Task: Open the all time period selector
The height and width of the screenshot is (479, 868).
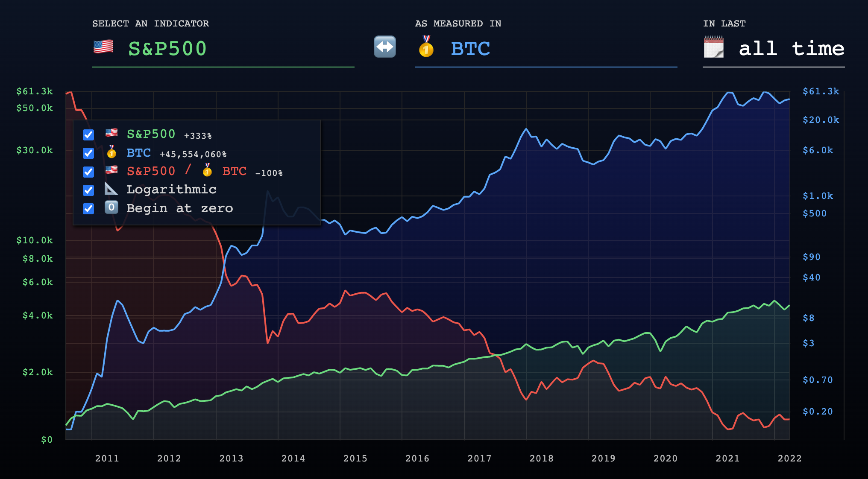Action: (791, 49)
